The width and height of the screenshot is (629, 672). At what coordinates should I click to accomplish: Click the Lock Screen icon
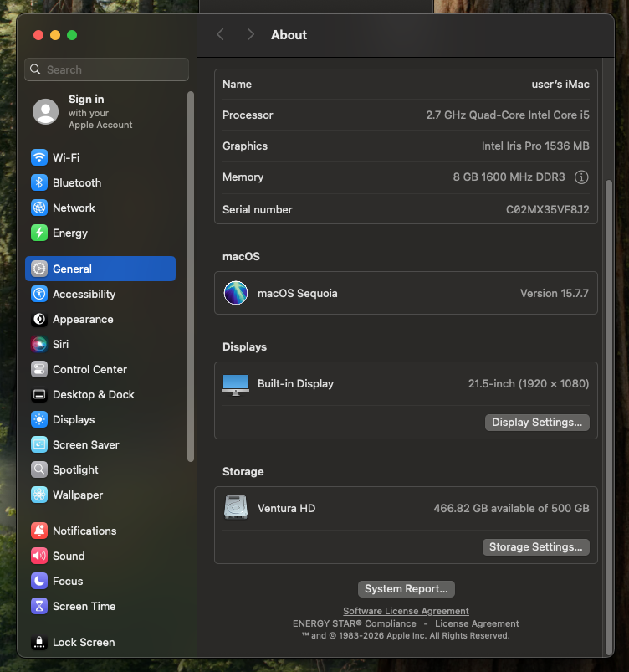click(x=39, y=642)
